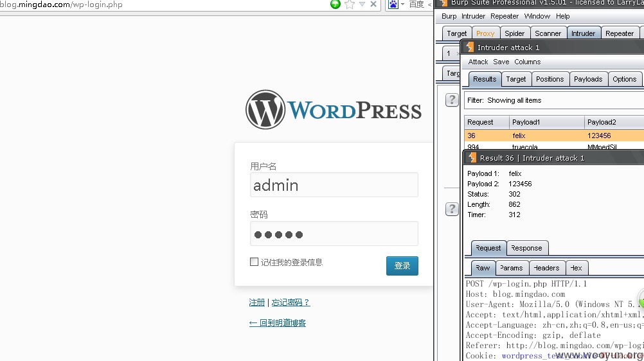Switch to the main Repeater tab
This screenshot has width=644, height=361.
click(x=620, y=33)
